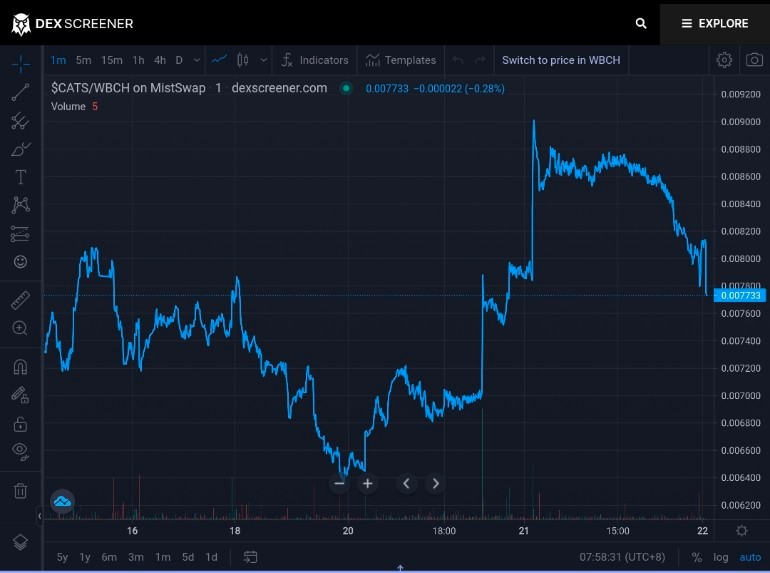Toggle lock all drawing tools
This screenshot has height=573, width=770.
click(x=20, y=424)
